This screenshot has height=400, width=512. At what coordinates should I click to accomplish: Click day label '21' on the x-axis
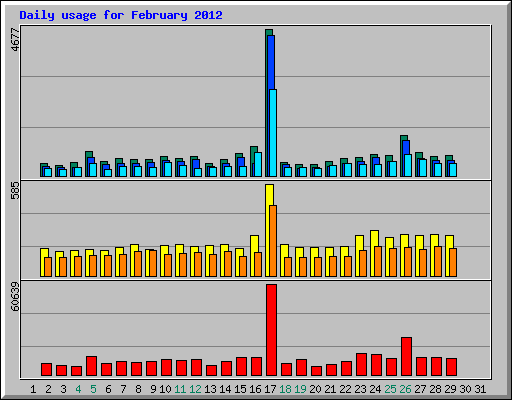pos(330,389)
